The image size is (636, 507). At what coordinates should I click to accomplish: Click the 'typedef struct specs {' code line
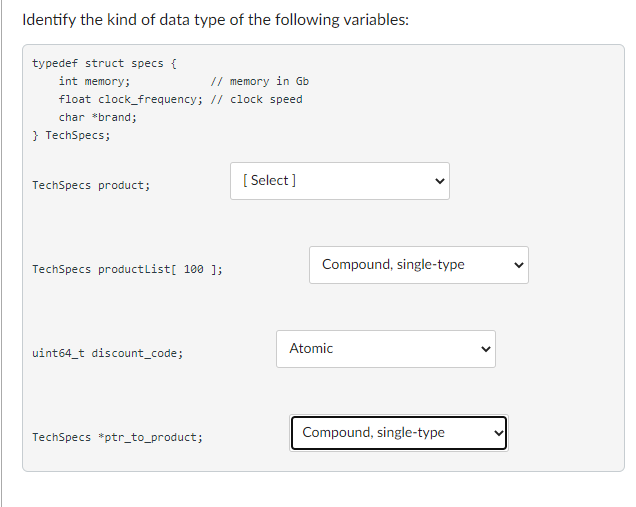[x=104, y=63]
